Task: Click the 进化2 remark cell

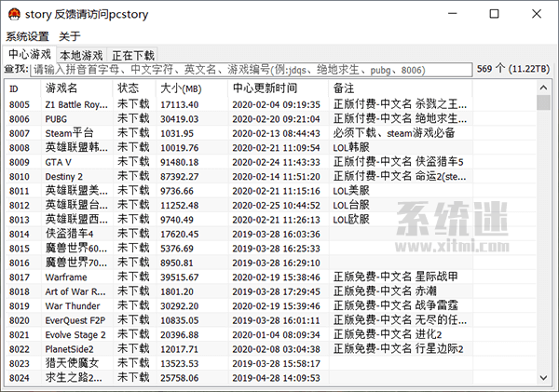Action: point(388,334)
